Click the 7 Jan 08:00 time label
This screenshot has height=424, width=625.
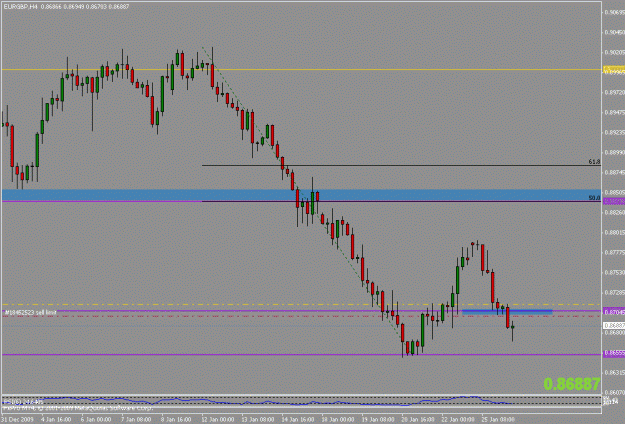pyautogui.click(x=136, y=420)
